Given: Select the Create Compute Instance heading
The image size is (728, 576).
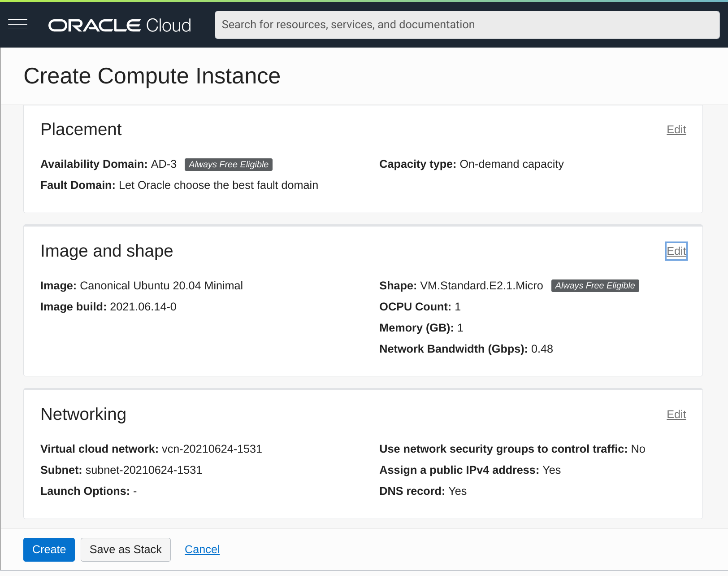Looking at the screenshot, I should [152, 76].
